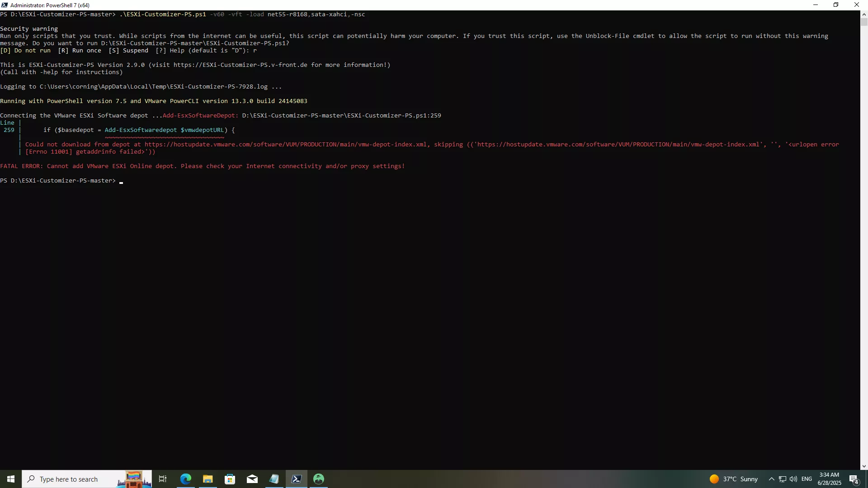Open the network status tray icon
The height and width of the screenshot is (488, 868).
(x=783, y=479)
